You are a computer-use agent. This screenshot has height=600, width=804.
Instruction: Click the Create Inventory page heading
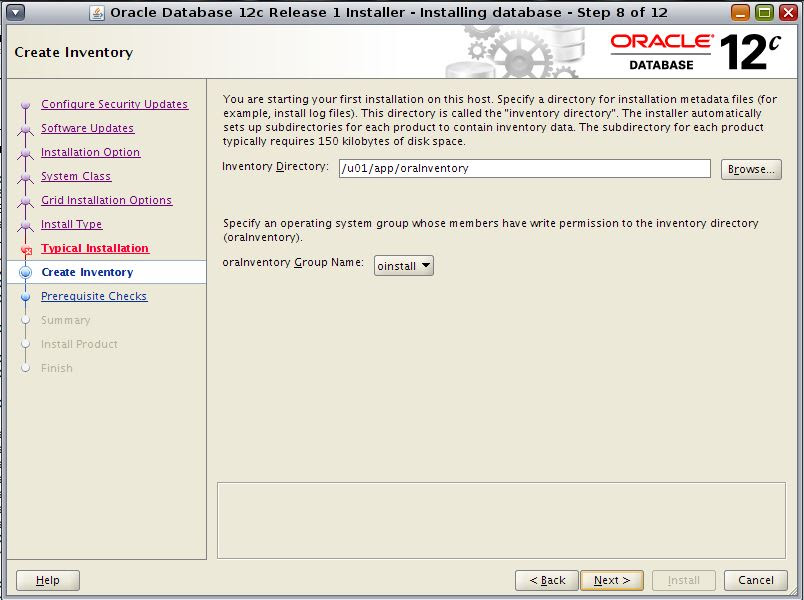click(x=74, y=52)
